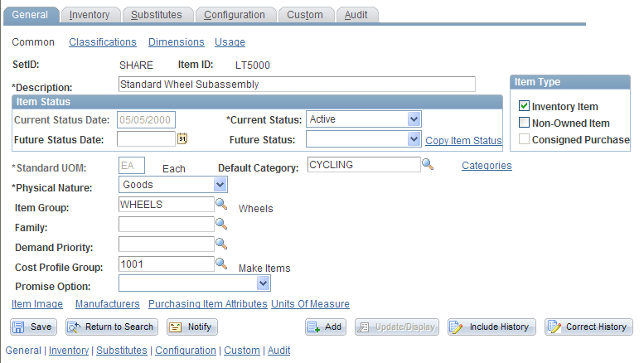Open the Configuration tab
Screen dimensions: 644x363
click(235, 15)
